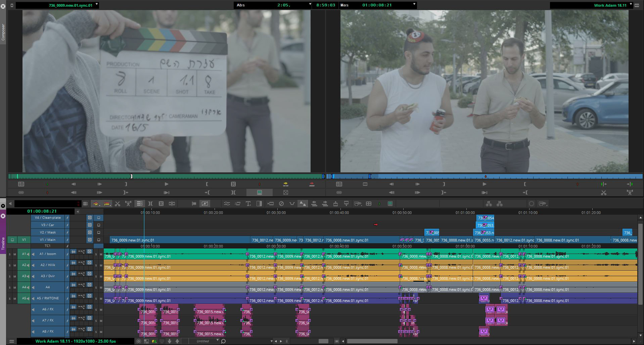Click Lift scissors icon under record monitor
Screen dimensions: 644x345
(603, 192)
